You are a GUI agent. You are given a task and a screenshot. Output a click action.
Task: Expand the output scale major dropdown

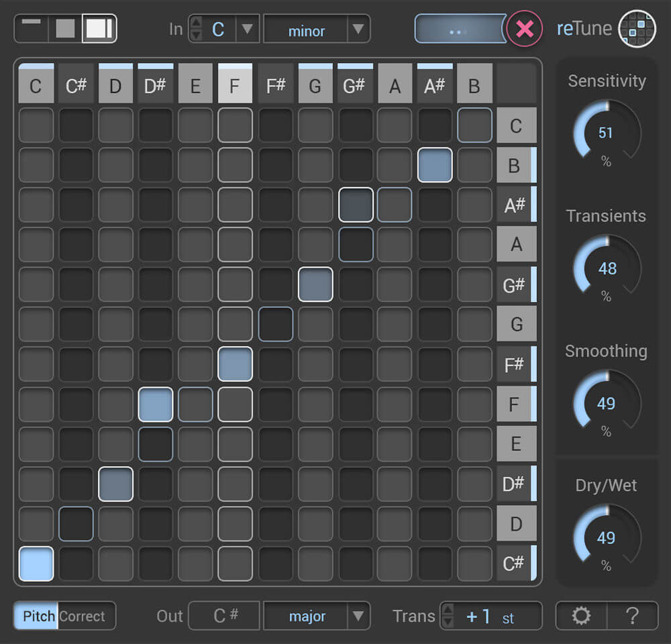358,616
